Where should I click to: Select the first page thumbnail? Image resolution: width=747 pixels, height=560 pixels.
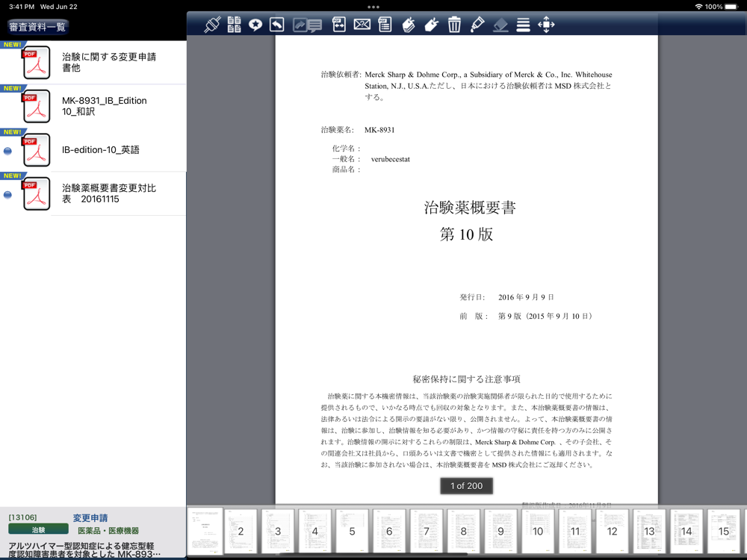pos(205,531)
